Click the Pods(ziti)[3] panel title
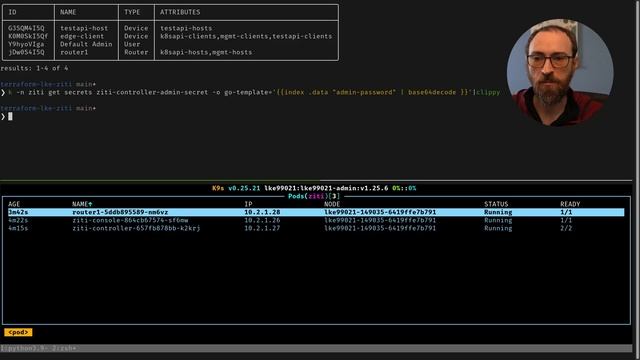Viewport: 640px width, 360px height. 314,196
